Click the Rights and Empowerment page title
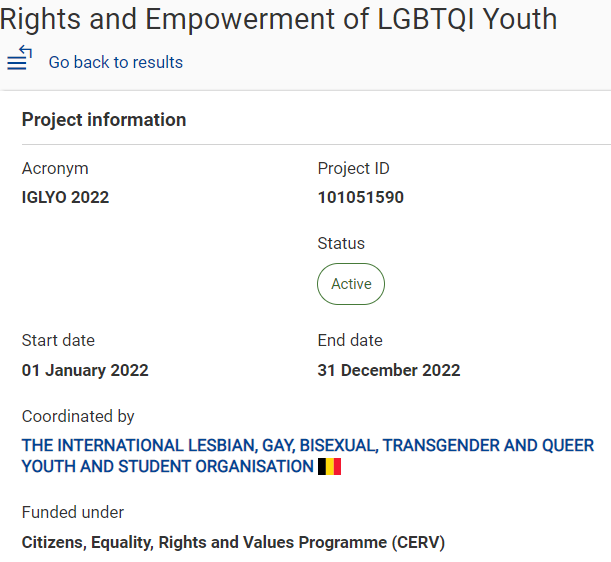Image resolution: width=611 pixels, height=562 pixels. point(279,19)
